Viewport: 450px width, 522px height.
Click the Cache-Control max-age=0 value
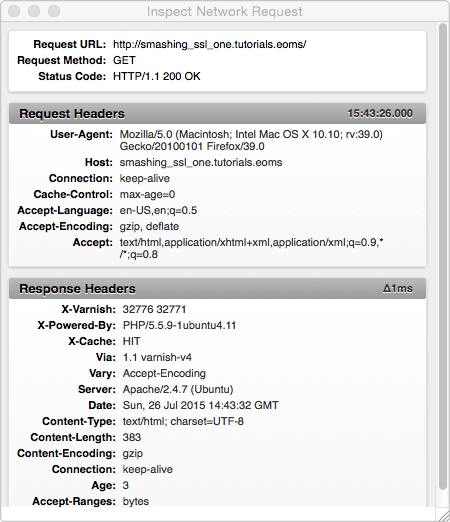(x=147, y=194)
